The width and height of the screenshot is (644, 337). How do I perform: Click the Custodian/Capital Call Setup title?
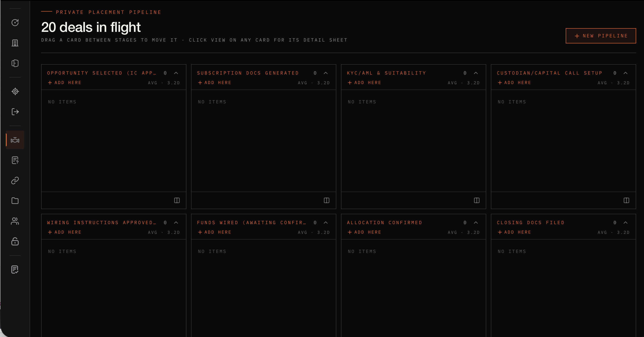550,73
